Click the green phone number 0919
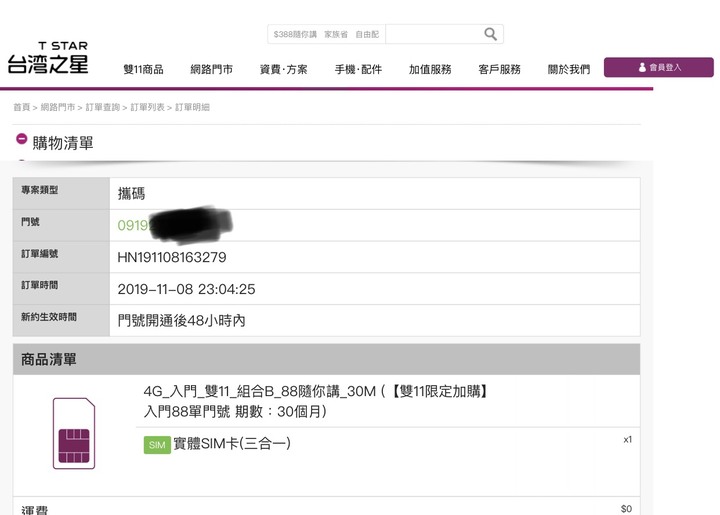This screenshot has height=515, width=720. point(133,225)
